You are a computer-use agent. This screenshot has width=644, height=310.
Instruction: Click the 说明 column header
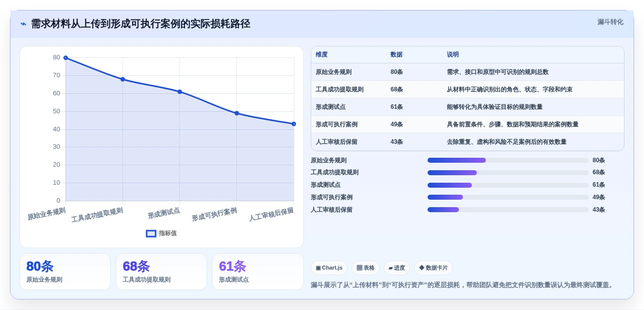(x=453, y=54)
